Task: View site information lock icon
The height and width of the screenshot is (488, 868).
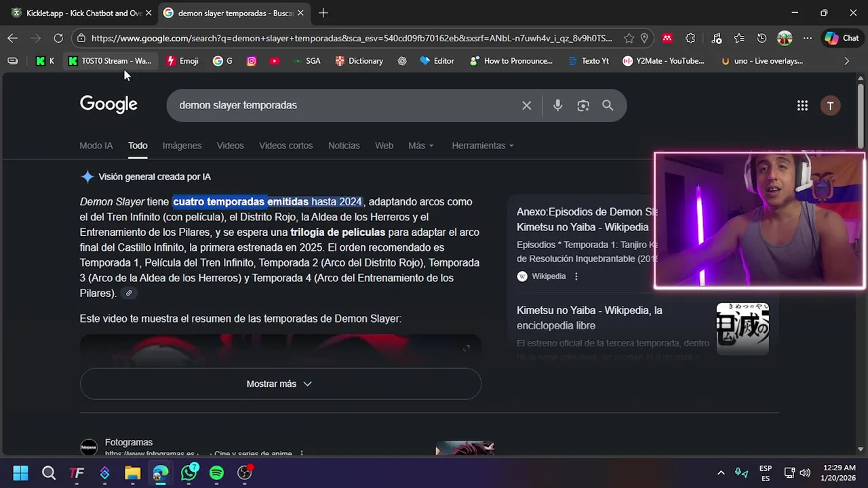Action: [81, 38]
